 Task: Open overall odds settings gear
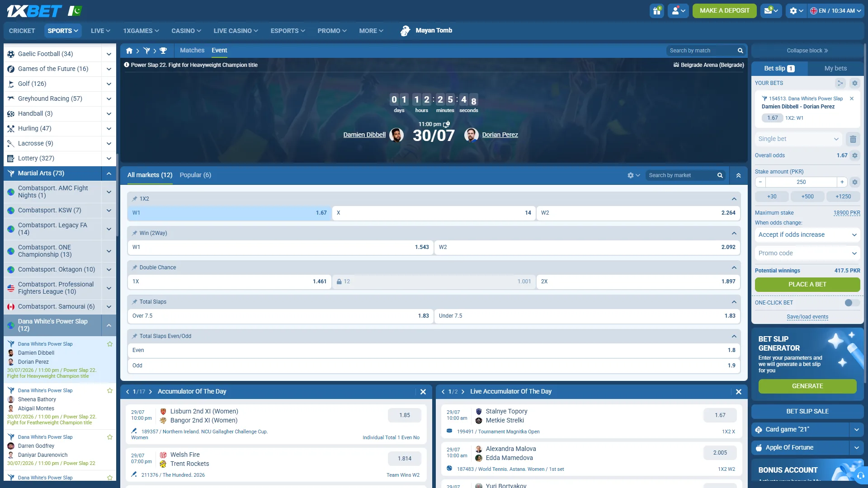point(854,155)
